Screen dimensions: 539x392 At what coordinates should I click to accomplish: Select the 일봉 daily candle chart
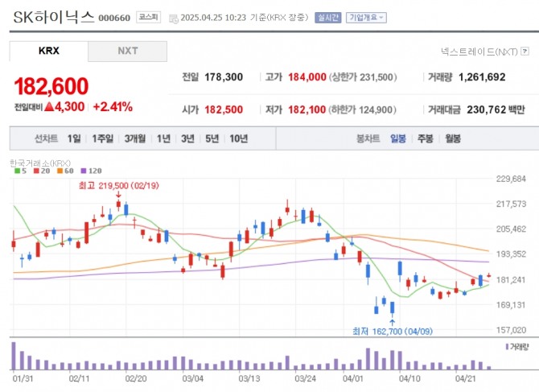coord(398,138)
